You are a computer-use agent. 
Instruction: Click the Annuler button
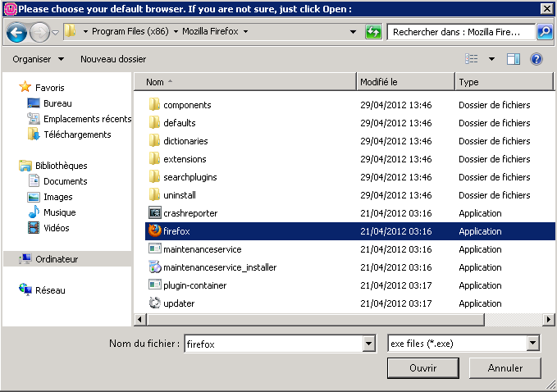[x=505, y=368]
